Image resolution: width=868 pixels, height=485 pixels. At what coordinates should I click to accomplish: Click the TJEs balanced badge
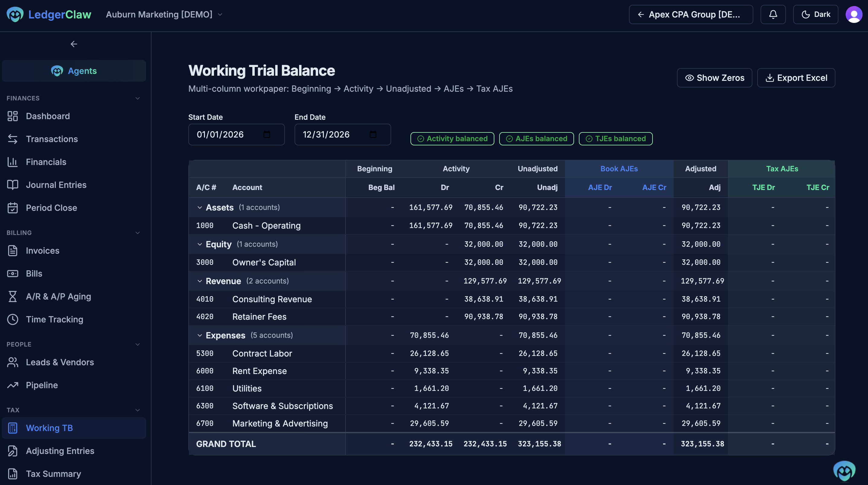click(616, 139)
